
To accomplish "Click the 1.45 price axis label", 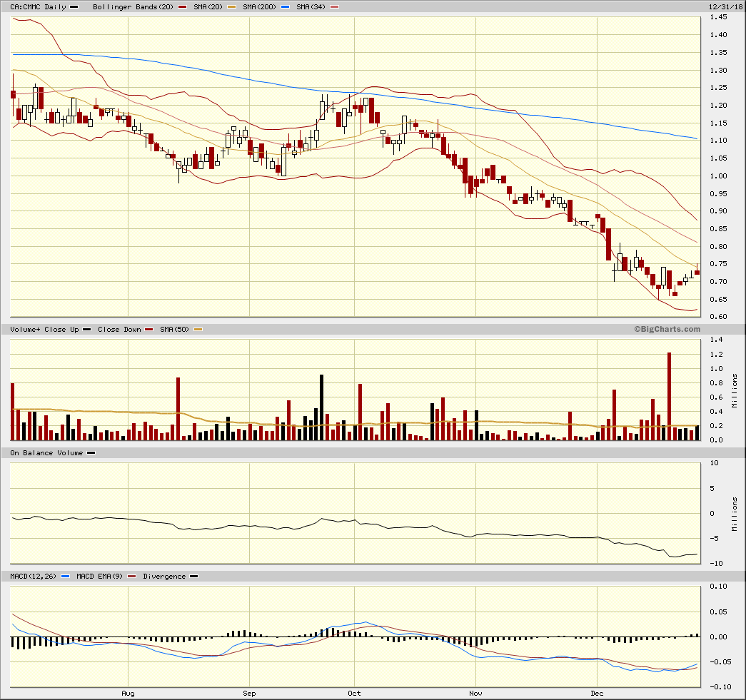I will pos(718,17).
